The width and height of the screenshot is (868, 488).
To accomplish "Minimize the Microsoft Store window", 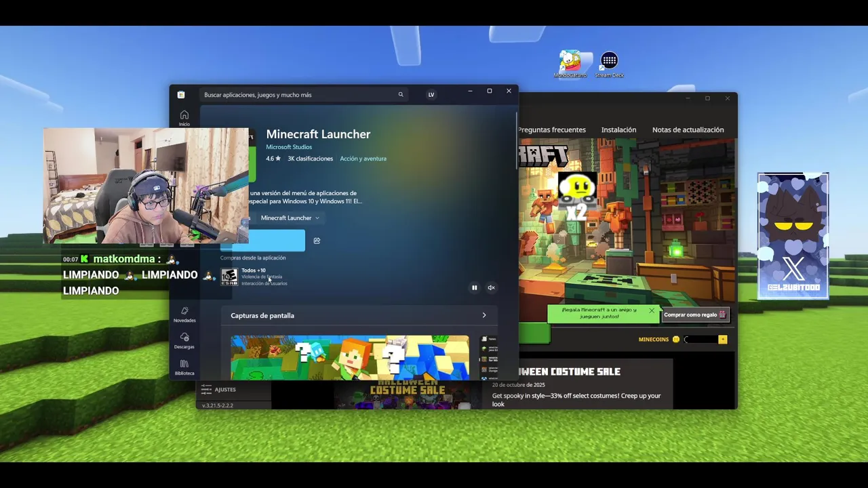I will point(470,91).
